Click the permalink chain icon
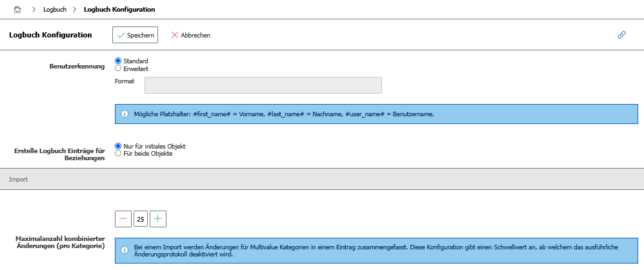The height and width of the screenshot is (270, 644). point(621,35)
